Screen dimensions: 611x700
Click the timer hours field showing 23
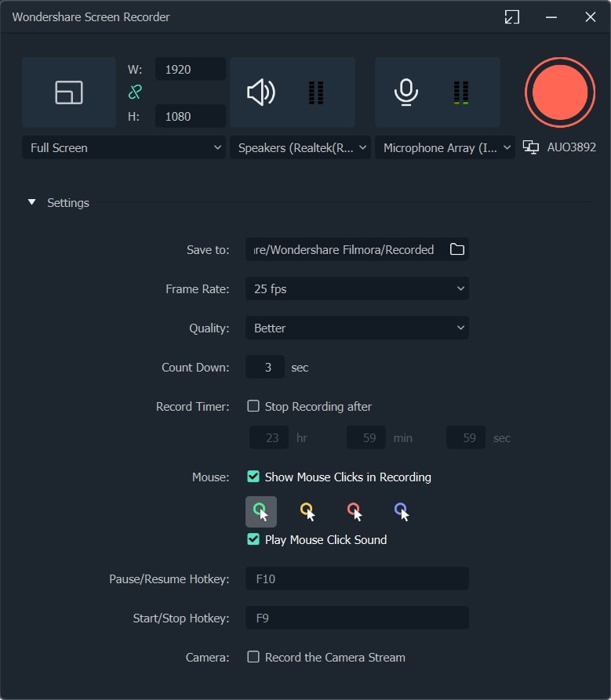269,437
